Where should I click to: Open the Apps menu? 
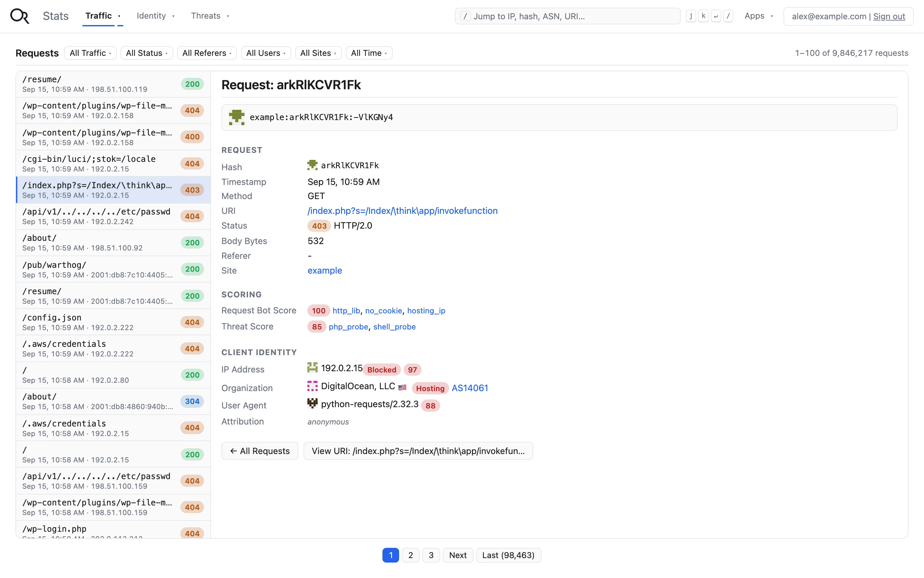tap(758, 16)
